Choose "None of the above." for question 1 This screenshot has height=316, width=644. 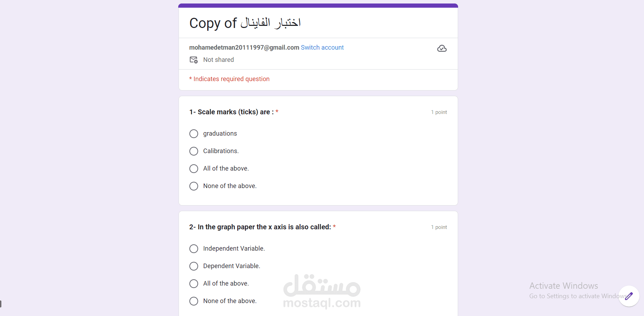tap(194, 186)
